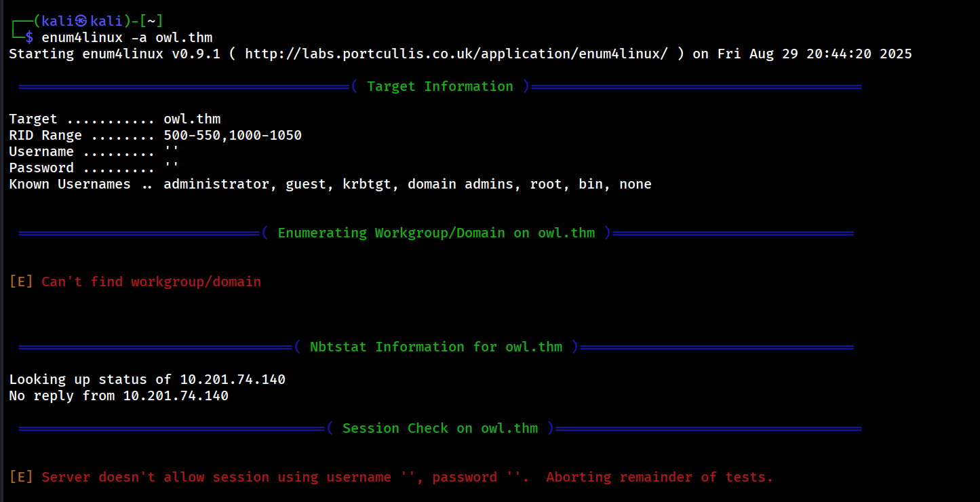Click the Session Check section header
Image resolution: width=980 pixels, height=502 pixels.
[439, 428]
